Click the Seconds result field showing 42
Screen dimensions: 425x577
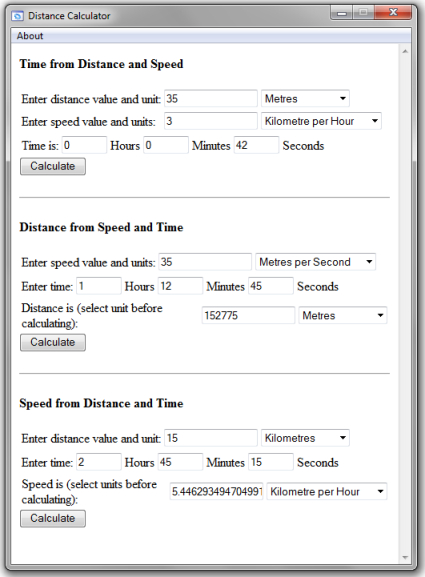coord(256,145)
